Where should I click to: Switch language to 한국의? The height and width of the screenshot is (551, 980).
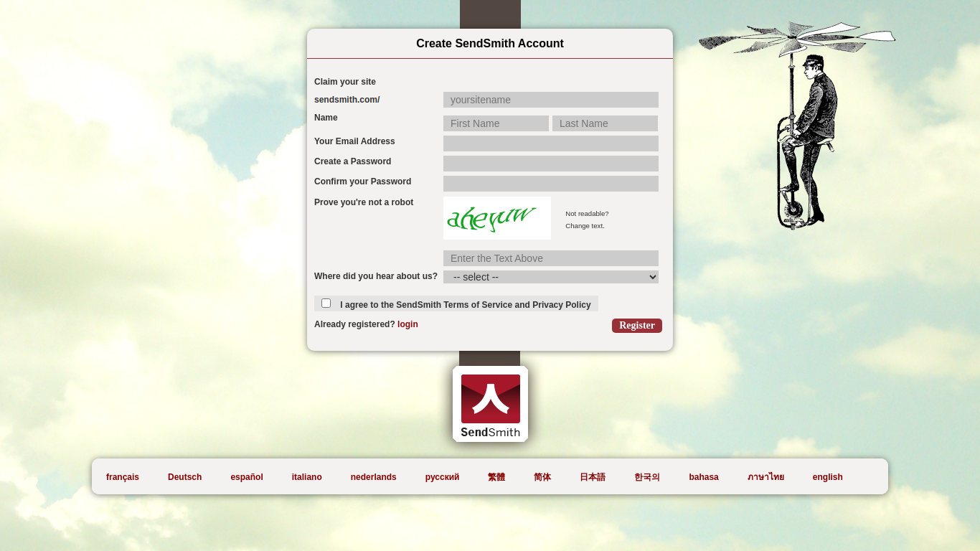click(647, 477)
